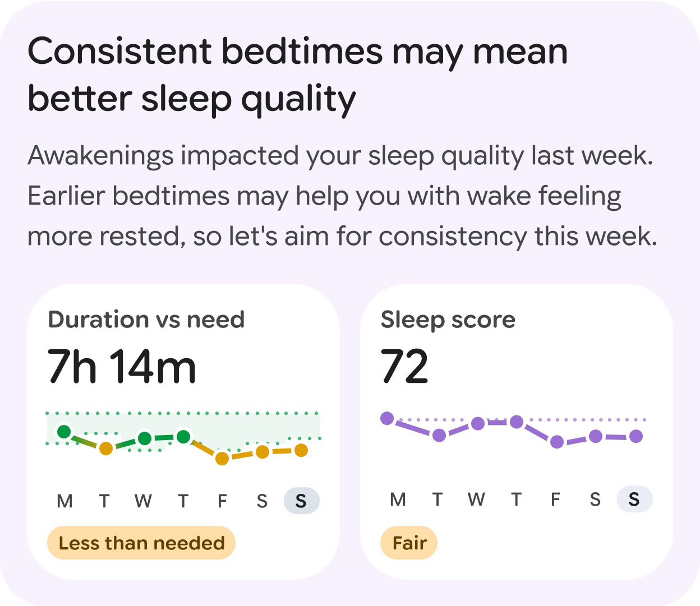Click Friday's lowest orange point in duration chart
The image size is (700, 606).
[x=222, y=459]
